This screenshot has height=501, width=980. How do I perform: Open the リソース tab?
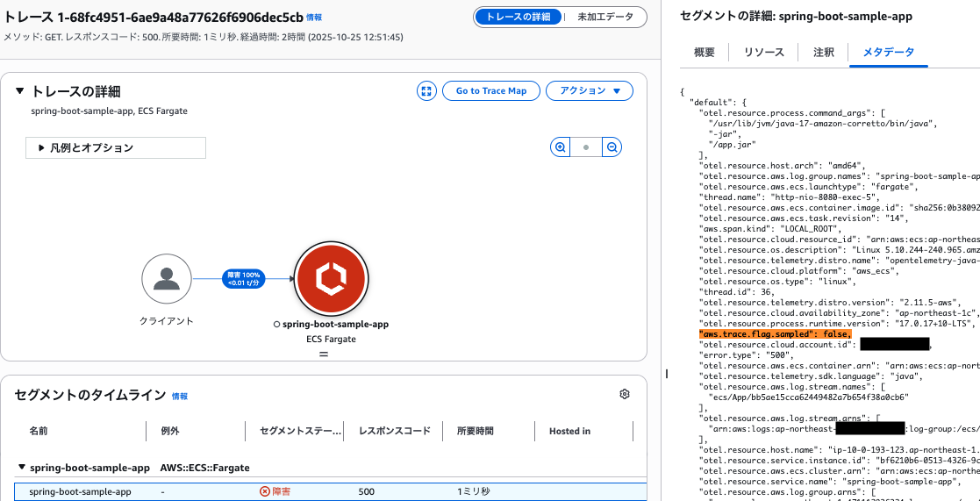click(x=763, y=53)
